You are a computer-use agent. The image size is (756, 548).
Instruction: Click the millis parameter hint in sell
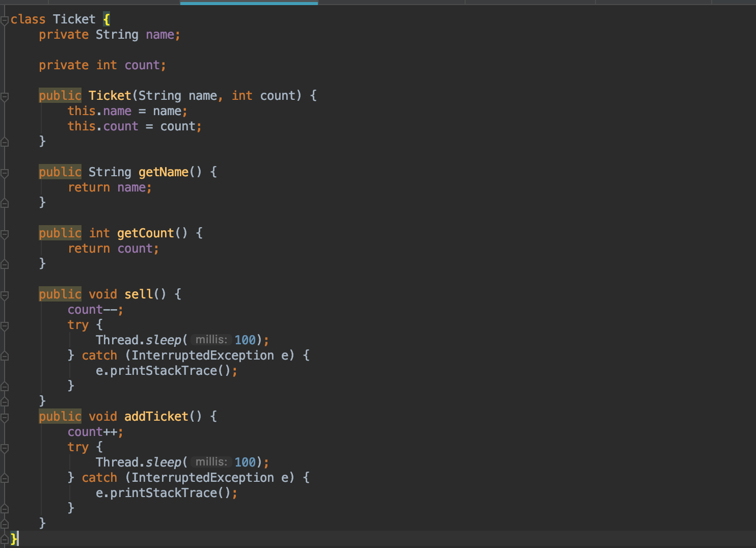211,340
